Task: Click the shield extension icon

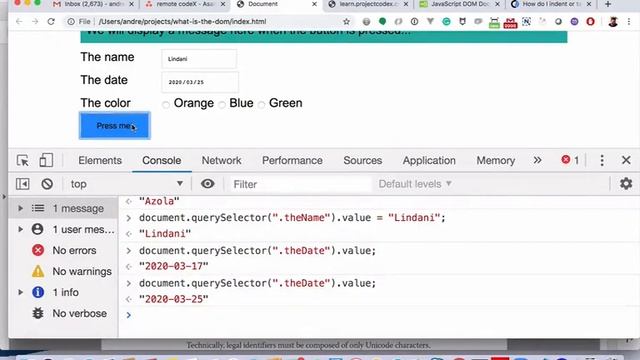Action: pyautogui.click(x=462, y=22)
